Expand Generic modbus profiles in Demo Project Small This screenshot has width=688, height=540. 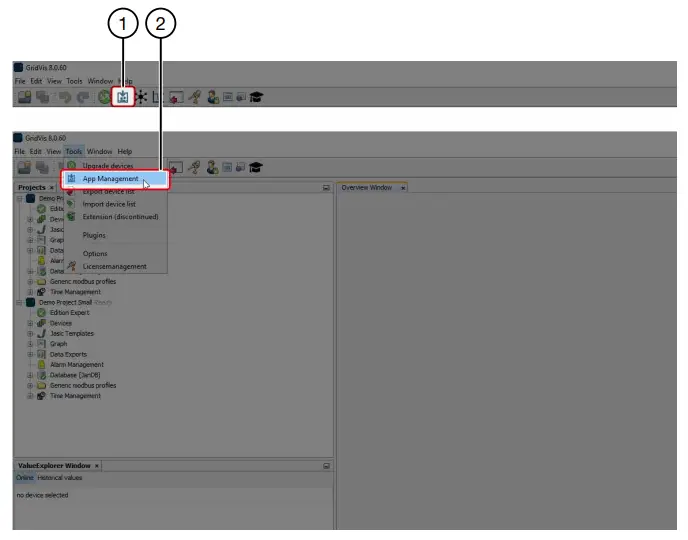30,385
